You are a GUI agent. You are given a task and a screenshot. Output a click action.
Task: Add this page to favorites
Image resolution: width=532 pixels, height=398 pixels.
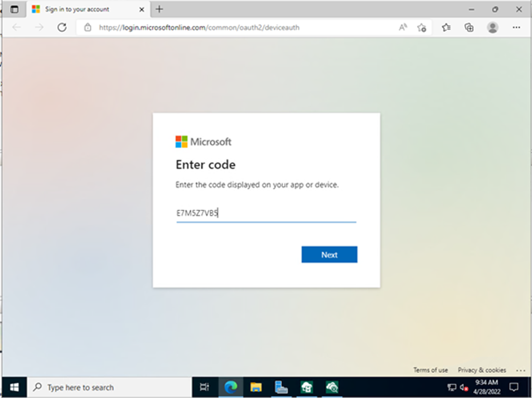(422, 28)
